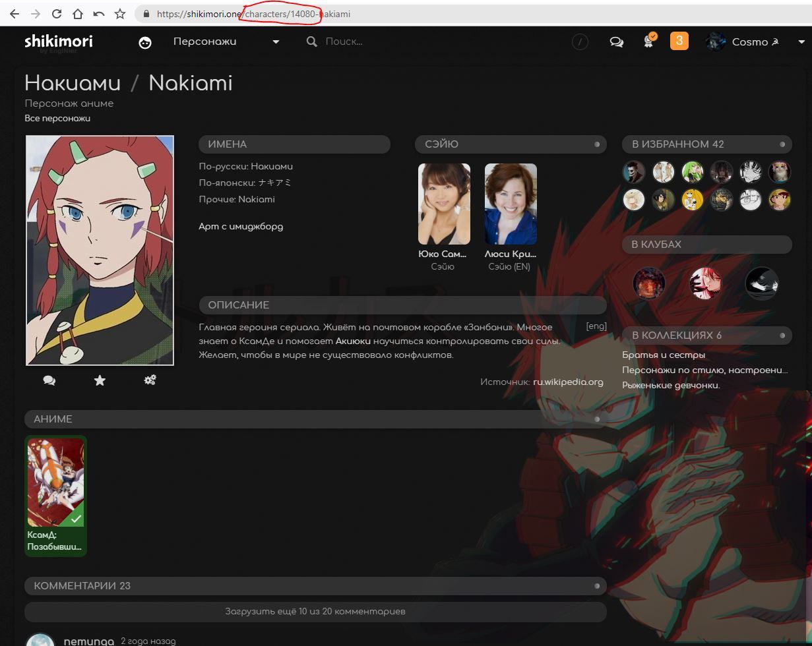
Task: Click the browser back arrow
Action: point(14,14)
